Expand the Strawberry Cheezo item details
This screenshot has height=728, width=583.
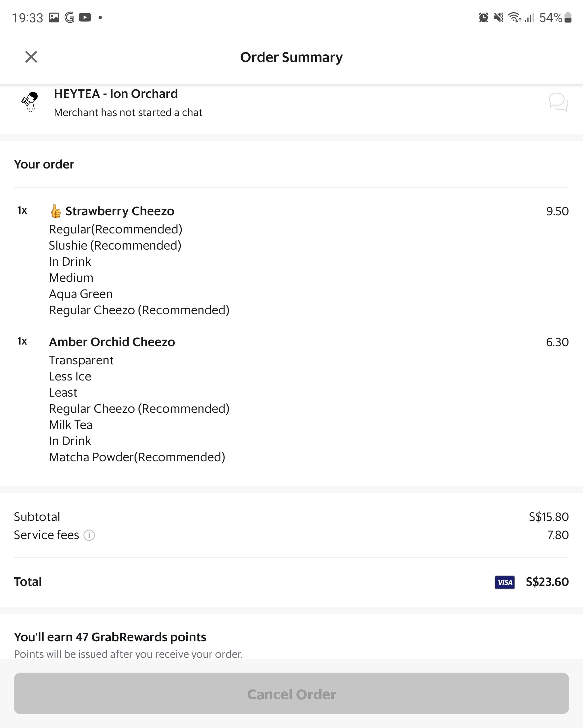(120, 211)
